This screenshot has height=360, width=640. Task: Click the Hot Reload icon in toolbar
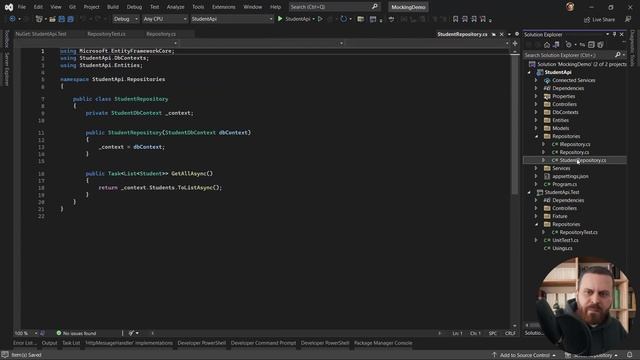click(x=344, y=19)
